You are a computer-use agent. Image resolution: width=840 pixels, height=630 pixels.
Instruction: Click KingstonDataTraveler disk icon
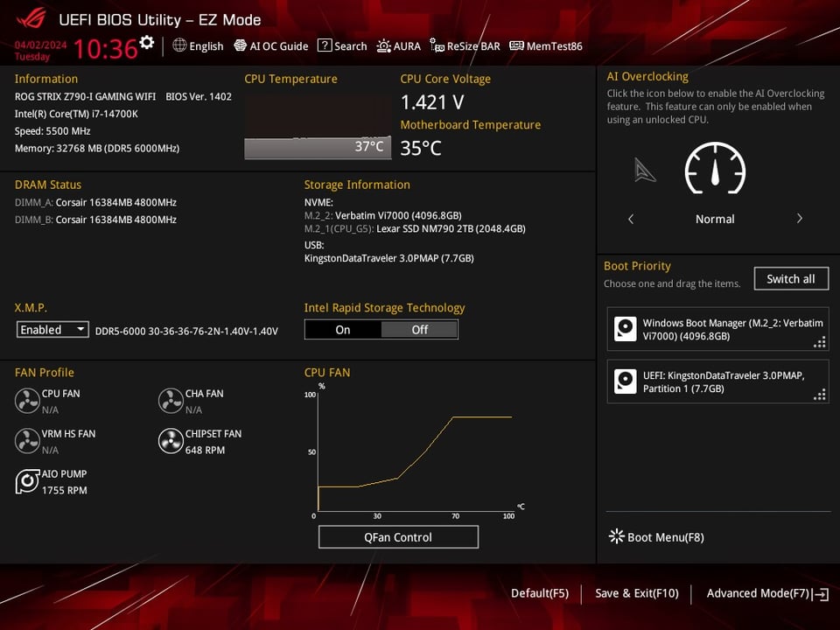625,381
